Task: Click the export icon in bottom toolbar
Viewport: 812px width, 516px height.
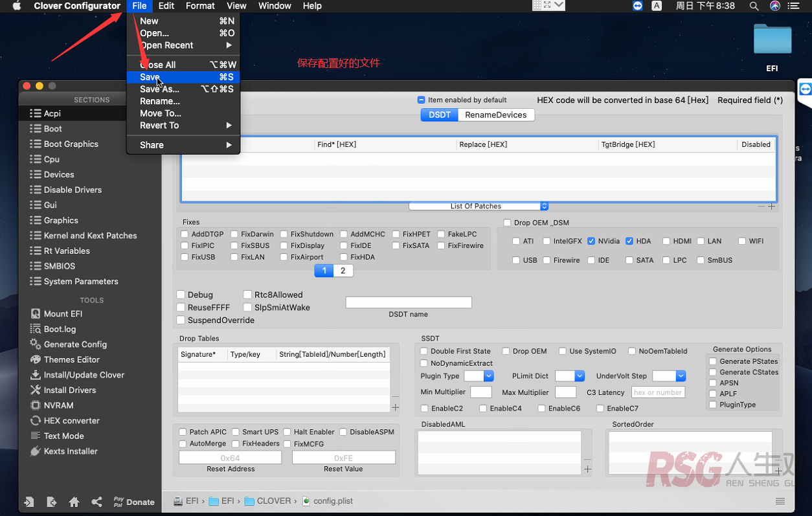Action: click(52, 502)
